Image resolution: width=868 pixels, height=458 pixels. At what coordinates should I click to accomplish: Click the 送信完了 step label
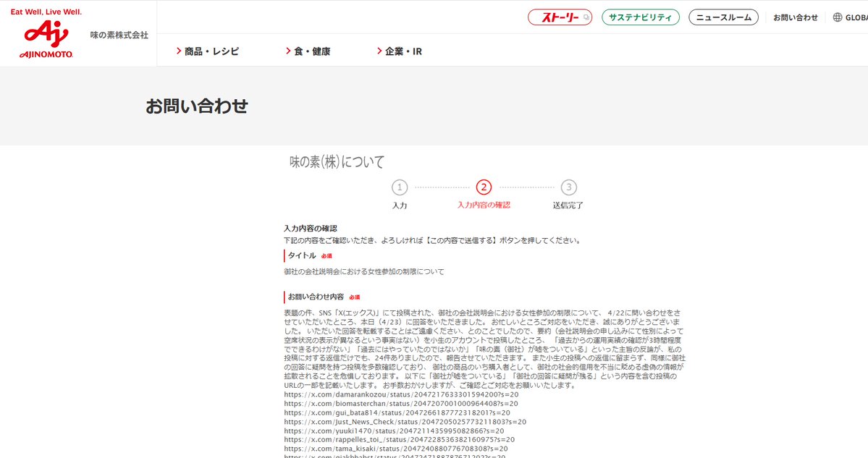(x=568, y=205)
